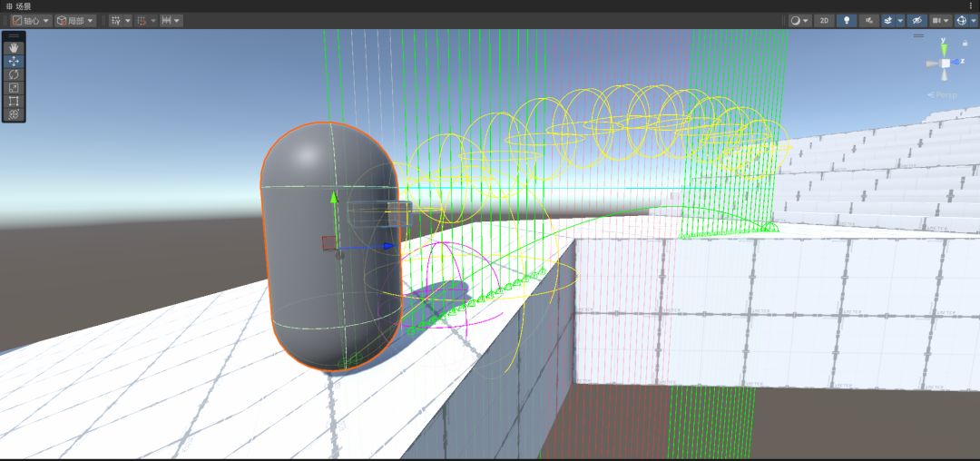Open the 轴心 pivot mode dropdown
The width and height of the screenshot is (980, 461).
31,21
